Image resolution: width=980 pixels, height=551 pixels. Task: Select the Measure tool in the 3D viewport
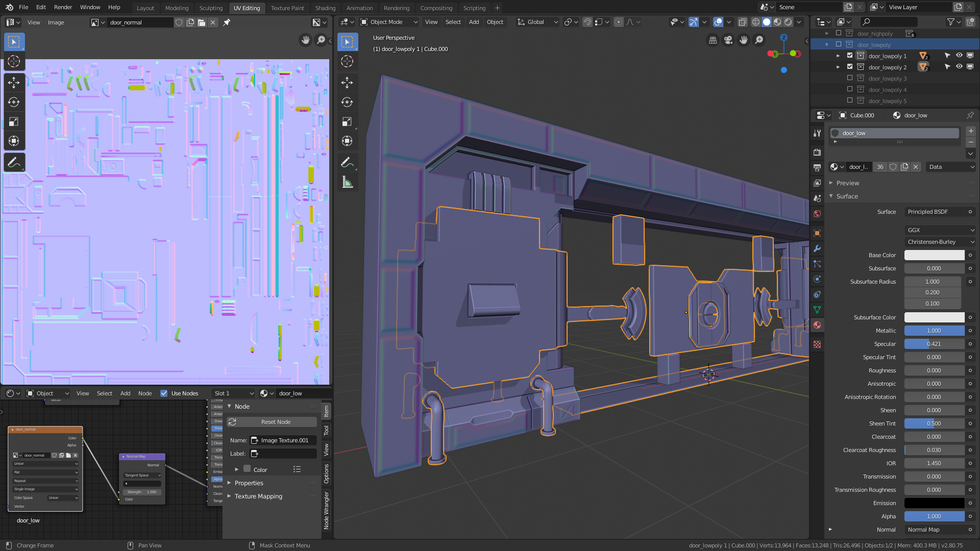click(347, 183)
